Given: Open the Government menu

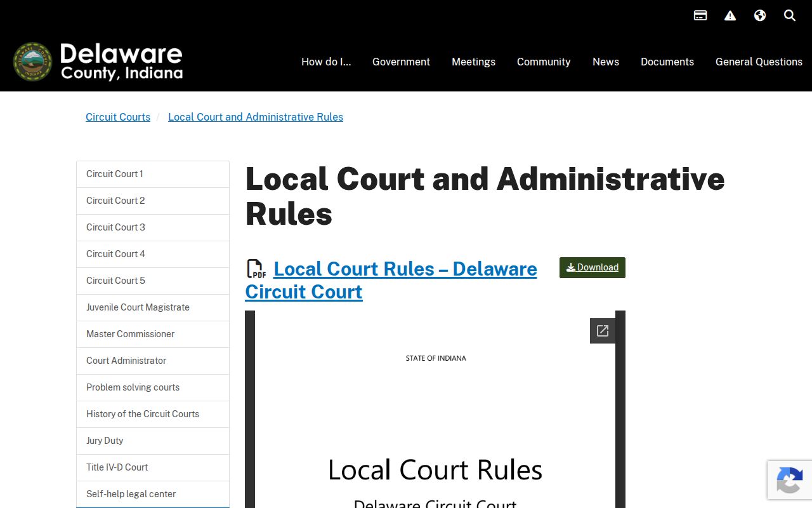Looking at the screenshot, I should coord(401,62).
